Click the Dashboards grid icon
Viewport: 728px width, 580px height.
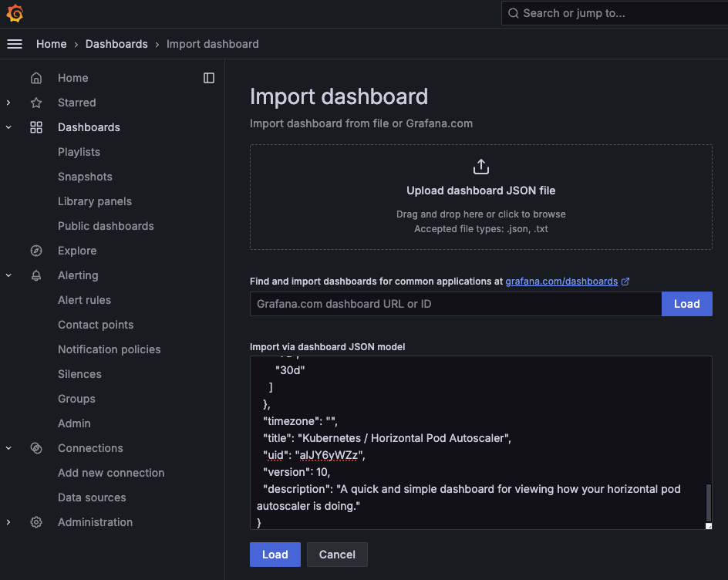(x=36, y=127)
